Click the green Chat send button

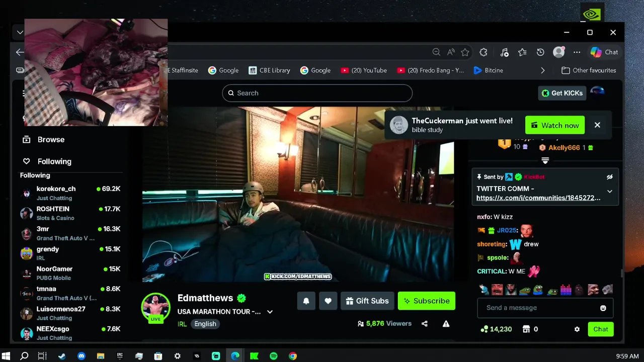tap(601, 329)
